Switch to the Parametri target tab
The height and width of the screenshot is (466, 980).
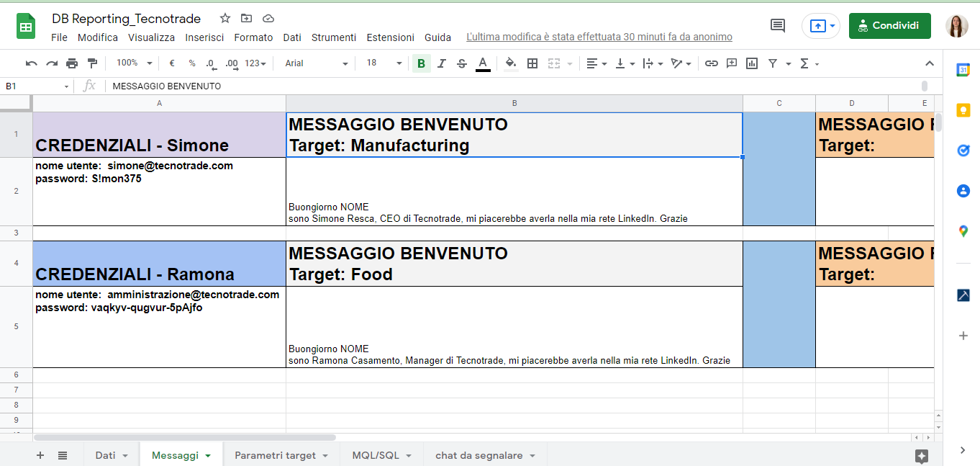(x=281, y=455)
